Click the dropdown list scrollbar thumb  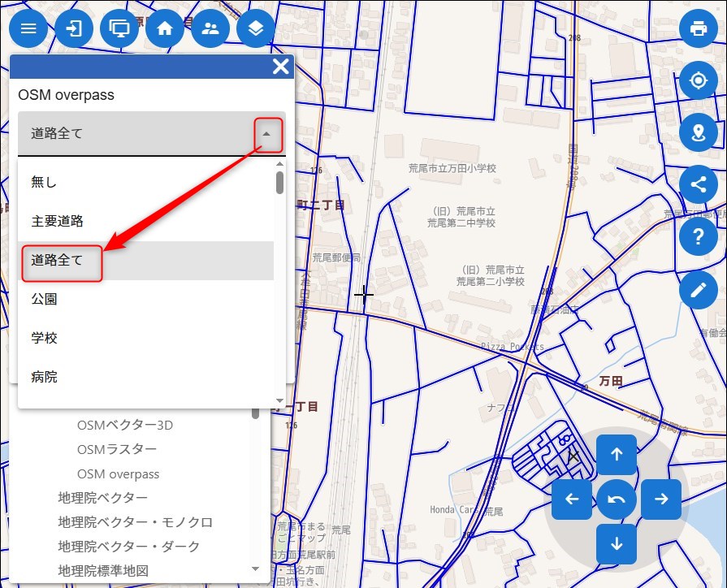point(279,182)
